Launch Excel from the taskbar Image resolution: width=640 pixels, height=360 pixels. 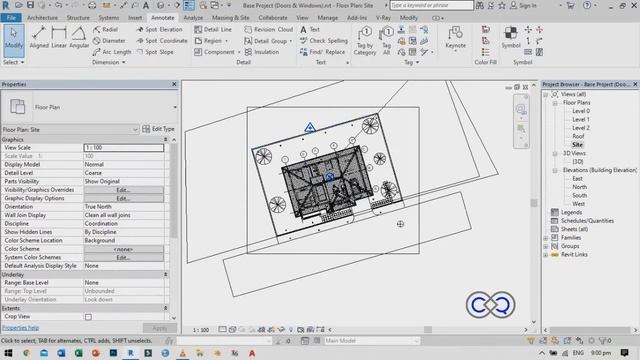pos(78,353)
